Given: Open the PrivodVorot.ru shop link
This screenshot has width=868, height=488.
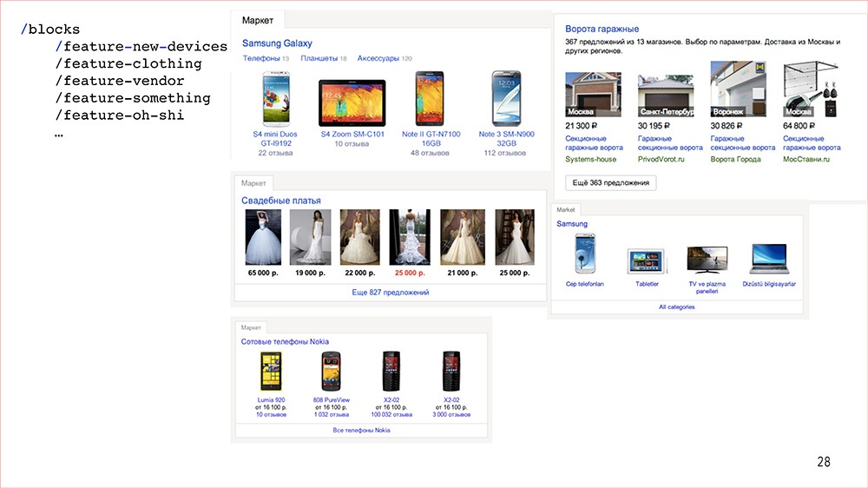Looking at the screenshot, I should point(661,159).
